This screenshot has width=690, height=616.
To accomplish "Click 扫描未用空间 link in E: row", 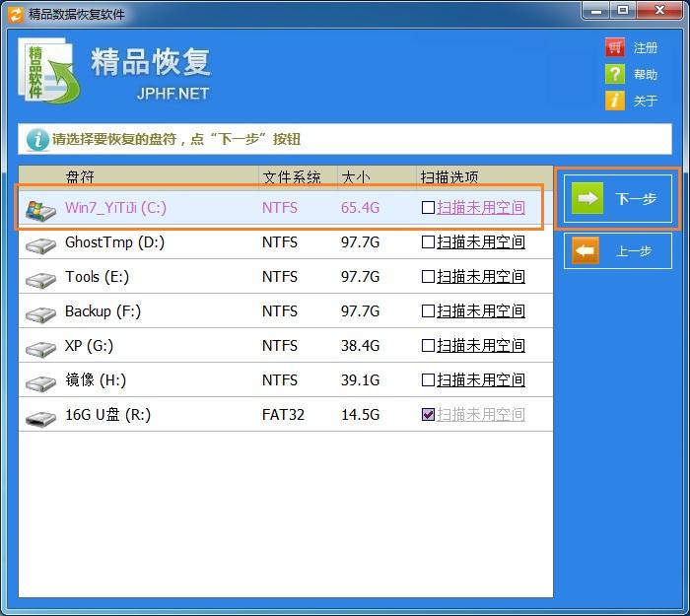I will (x=481, y=276).
